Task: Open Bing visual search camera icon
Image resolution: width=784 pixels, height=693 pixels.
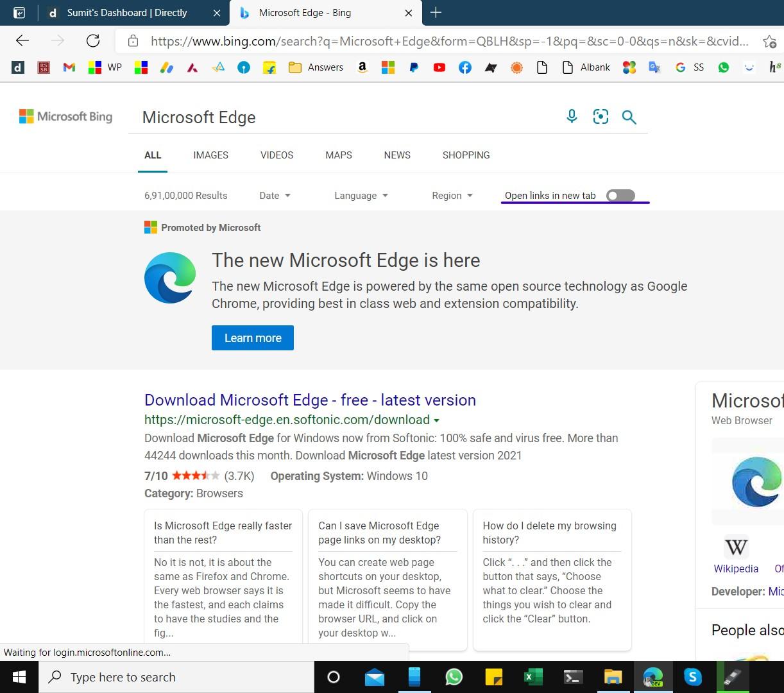Action: (601, 116)
